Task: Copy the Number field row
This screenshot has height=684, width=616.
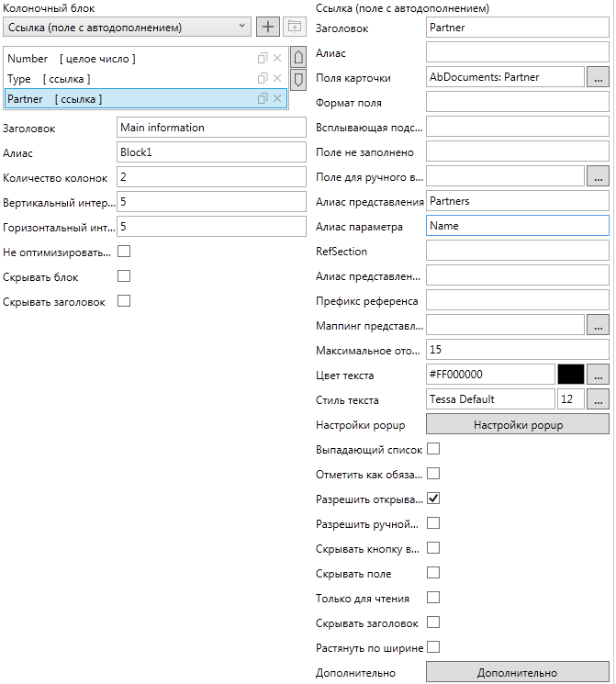Action: (263, 59)
